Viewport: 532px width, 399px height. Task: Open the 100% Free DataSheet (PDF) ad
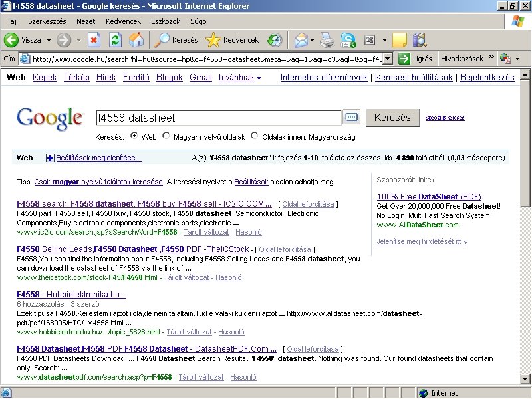(429, 196)
